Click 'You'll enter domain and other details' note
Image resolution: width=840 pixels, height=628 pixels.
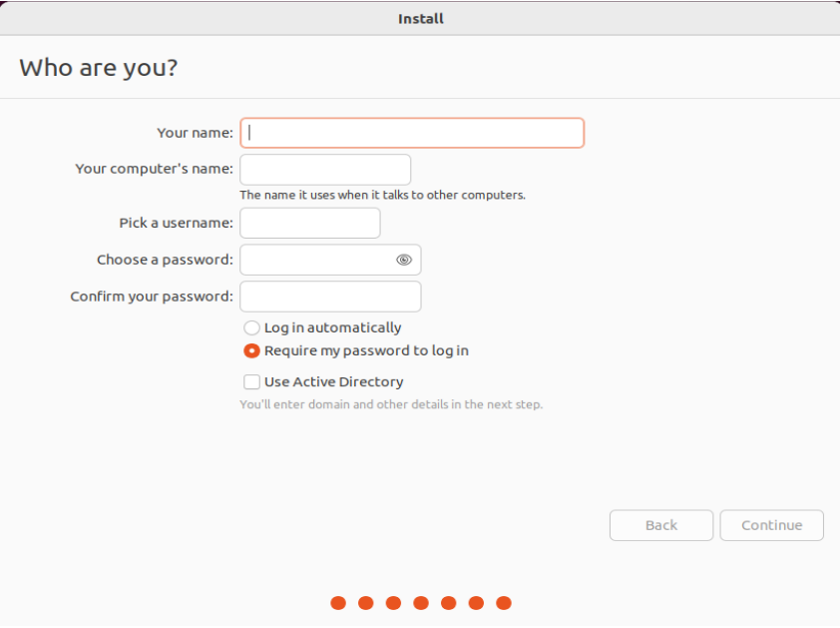point(391,405)
